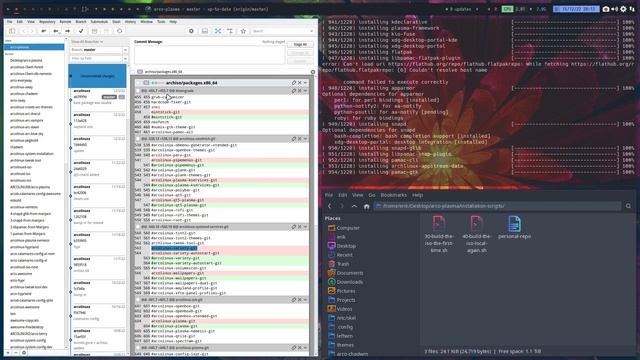Open the Show All Branches dropdown
Viewport: 640px width, 360px height.
[x=87, y=42]
